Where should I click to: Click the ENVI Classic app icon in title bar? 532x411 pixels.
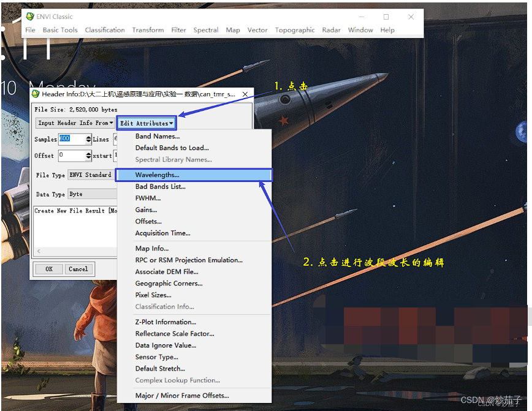coord(30,17)
